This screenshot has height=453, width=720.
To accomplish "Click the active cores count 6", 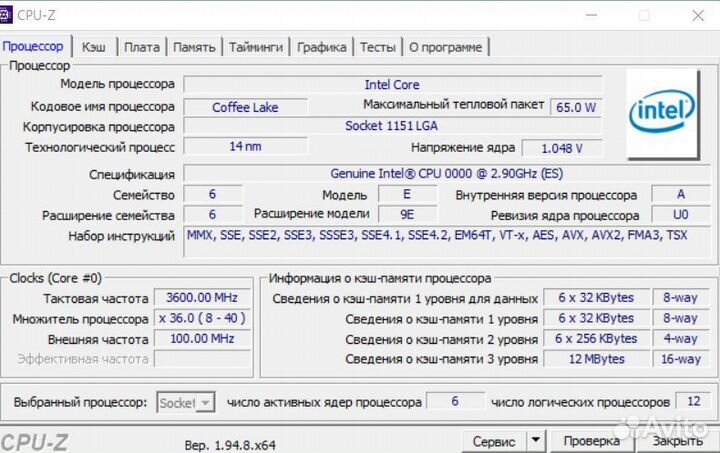I will point(455,401).
